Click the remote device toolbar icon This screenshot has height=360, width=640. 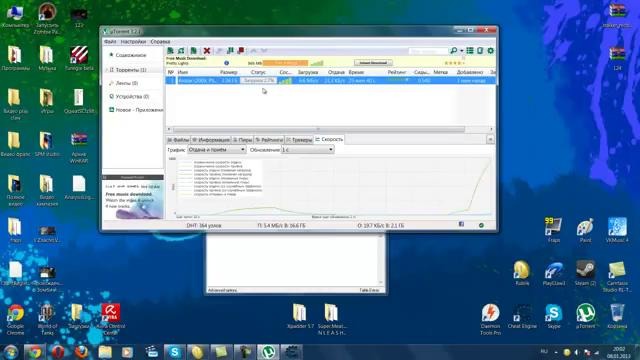click(x=480, y=51)
